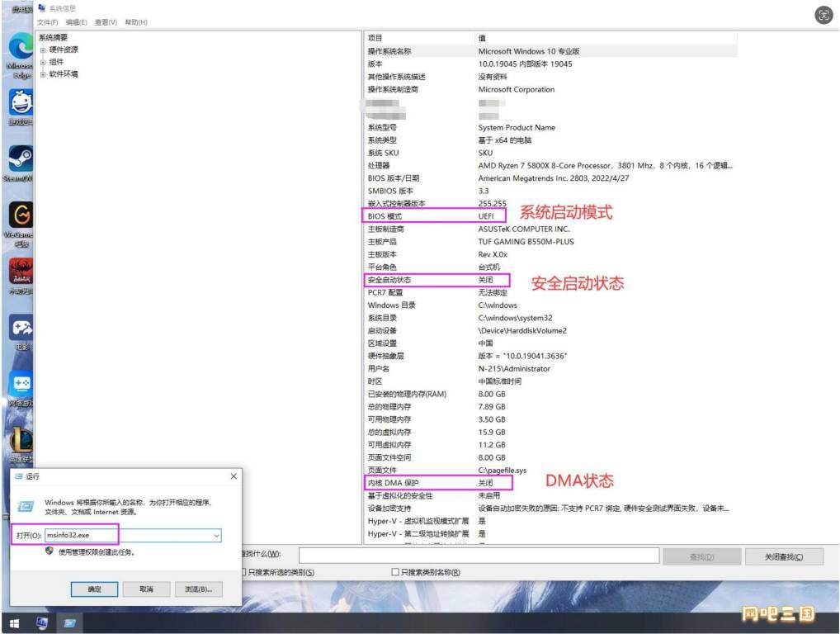This screenshot has height=634, width=840.
Task: Close the Run dialog
Action: 234,475
